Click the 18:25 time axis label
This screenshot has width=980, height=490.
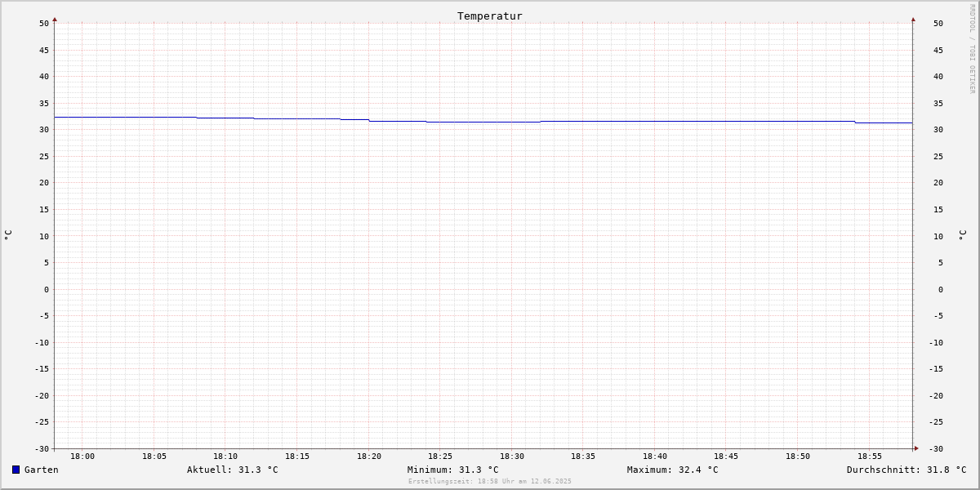click(x=440, y=457)
